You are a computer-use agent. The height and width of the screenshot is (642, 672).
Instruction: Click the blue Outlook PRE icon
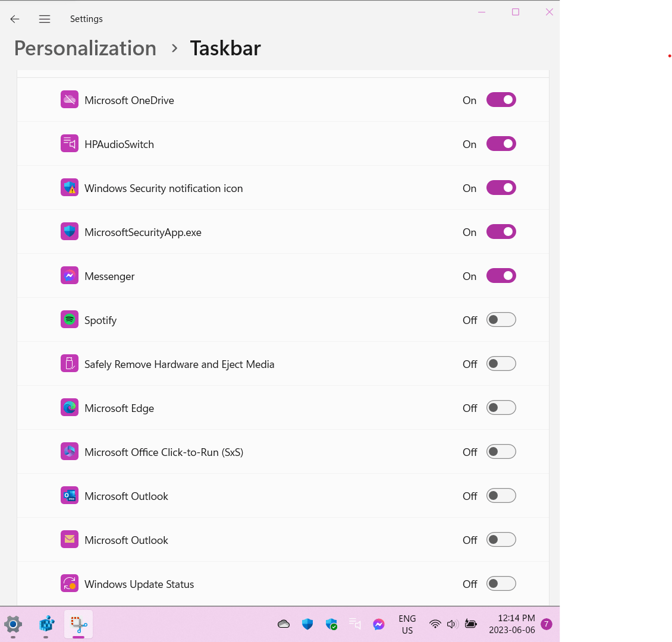coord(70,496)
